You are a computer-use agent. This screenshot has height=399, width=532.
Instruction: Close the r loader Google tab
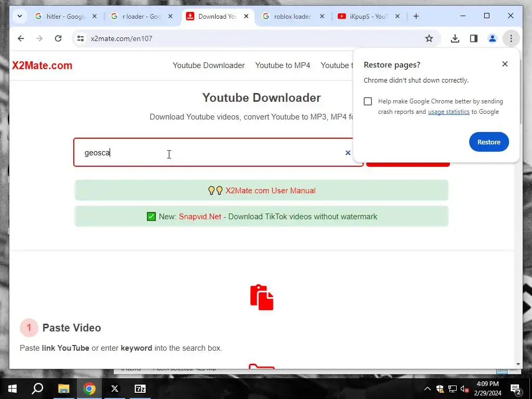tap(170, 16)
